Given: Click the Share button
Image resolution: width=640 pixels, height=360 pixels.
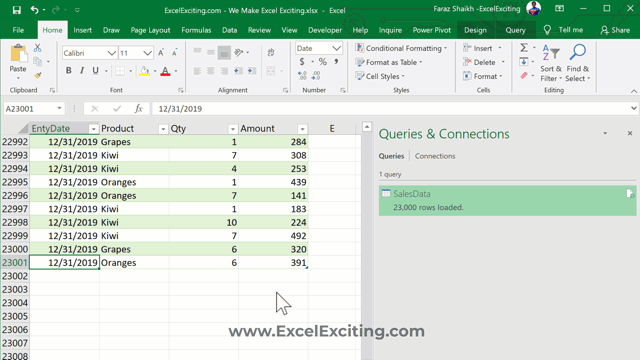Looking at the screenshot, I should [x=615, y=30].
